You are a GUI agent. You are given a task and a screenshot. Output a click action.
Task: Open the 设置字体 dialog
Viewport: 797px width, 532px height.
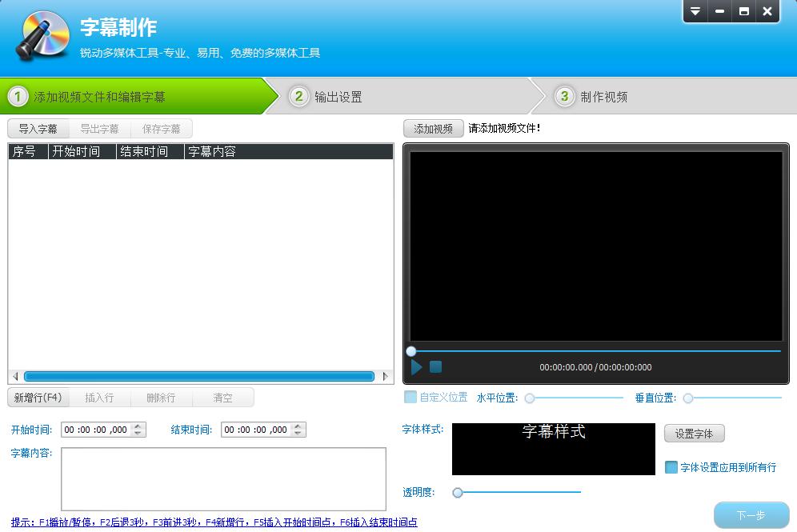[x=694, y=434]
